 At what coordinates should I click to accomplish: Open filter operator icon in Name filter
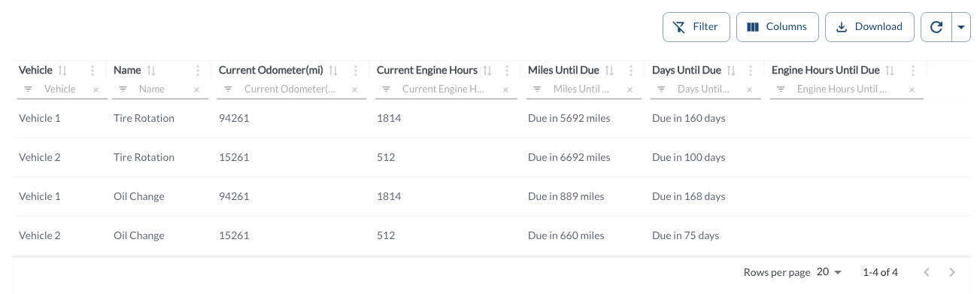pos(123,89)
